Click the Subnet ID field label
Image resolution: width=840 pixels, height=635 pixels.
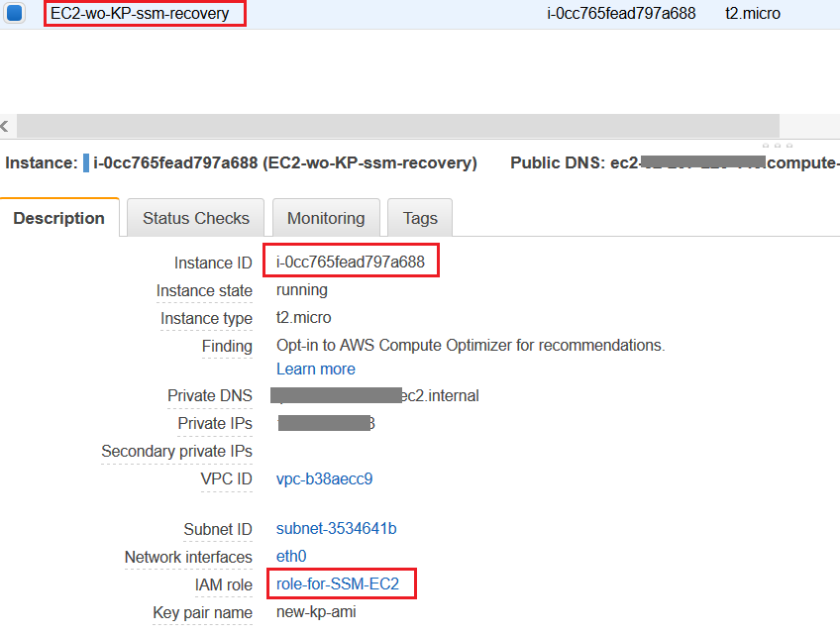point(218,529)
